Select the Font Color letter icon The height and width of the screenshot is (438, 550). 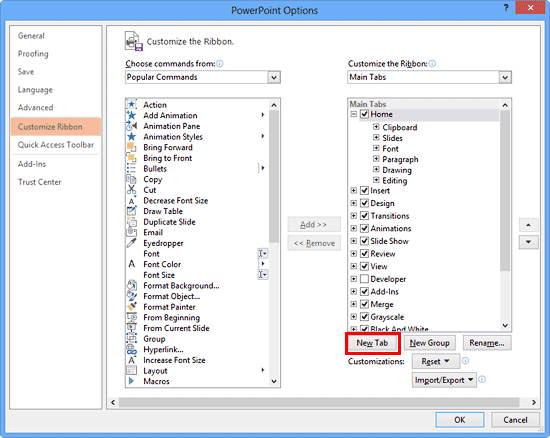pyautogui.click(x=132, y=264)
